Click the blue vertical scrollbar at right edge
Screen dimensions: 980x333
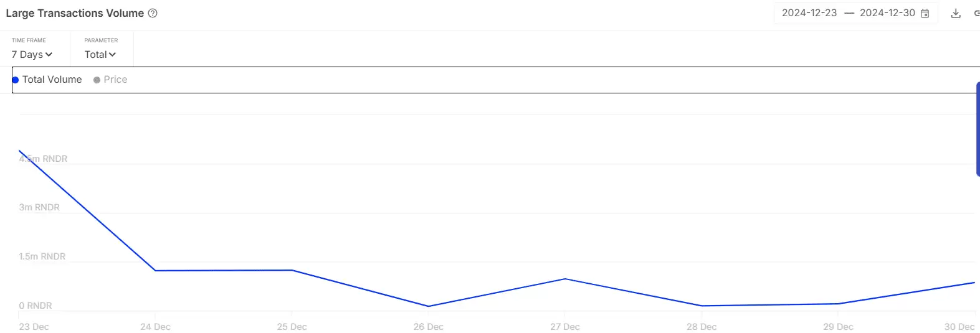[x=978, y=129]
